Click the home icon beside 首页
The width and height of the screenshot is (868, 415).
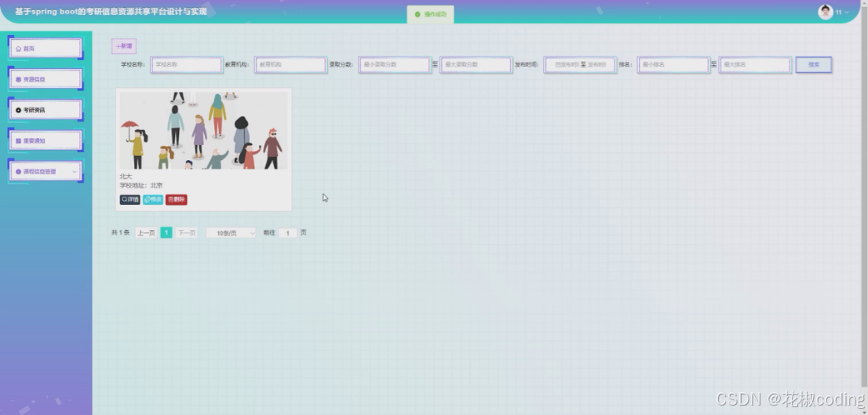pos(18,49)
